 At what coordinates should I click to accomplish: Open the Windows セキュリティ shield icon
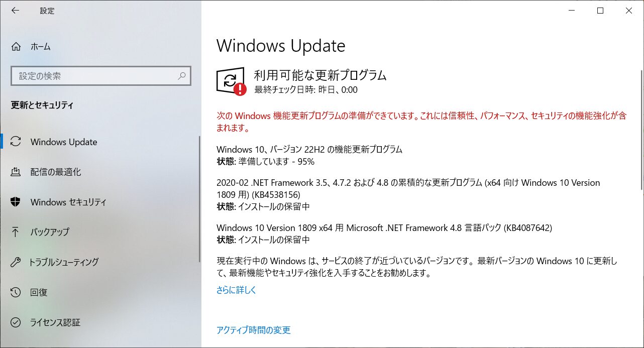(16, 202)
